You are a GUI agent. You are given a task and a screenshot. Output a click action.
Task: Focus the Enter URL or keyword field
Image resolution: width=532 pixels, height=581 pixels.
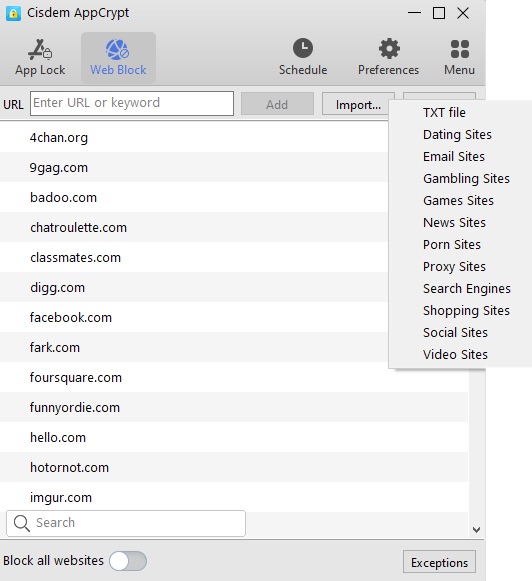[132, 103]
